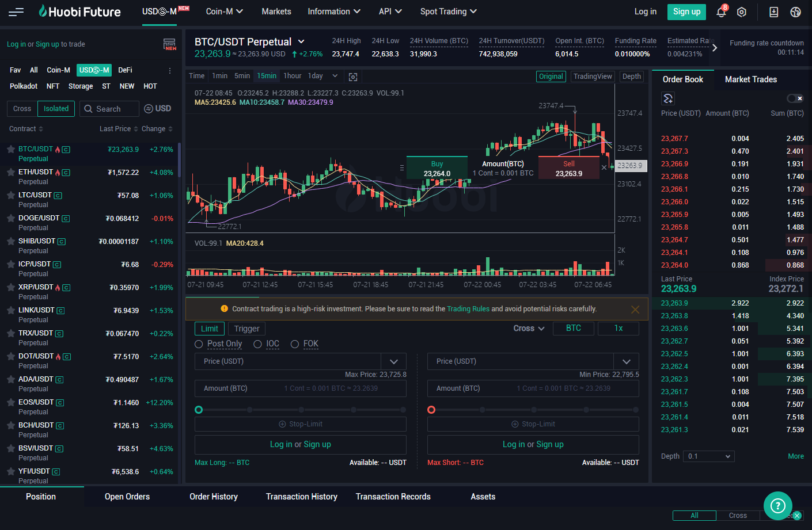Screen dimensions: 812x530
Task: Open the notifications bell icon
Action: tap(721, 12)
